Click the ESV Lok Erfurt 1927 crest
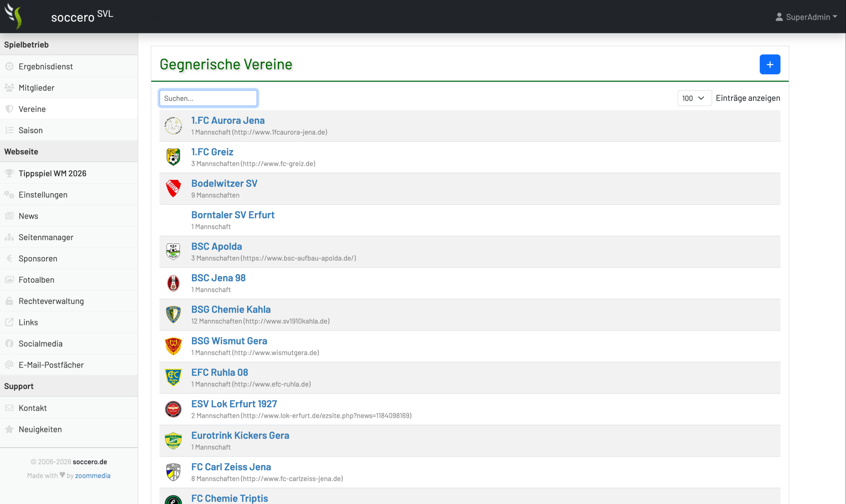The height and width of the screenshot is (504, 846). click(173, 409)
